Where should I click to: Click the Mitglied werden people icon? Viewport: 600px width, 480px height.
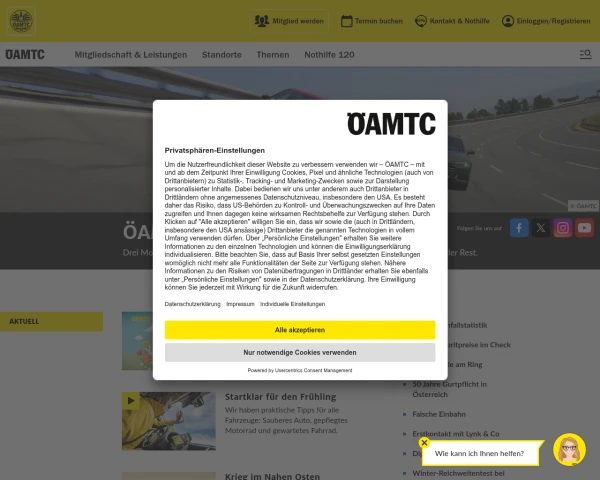point(262,21)
